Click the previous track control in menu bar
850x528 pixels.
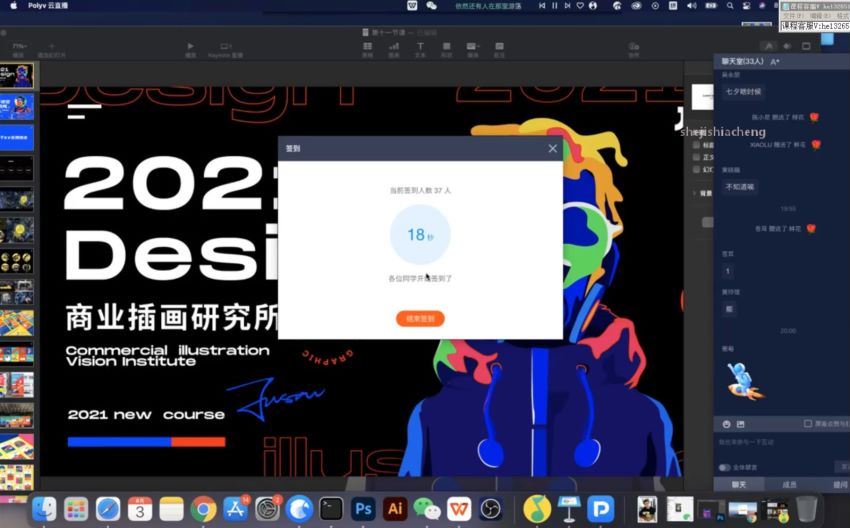[x=542, y=5]
